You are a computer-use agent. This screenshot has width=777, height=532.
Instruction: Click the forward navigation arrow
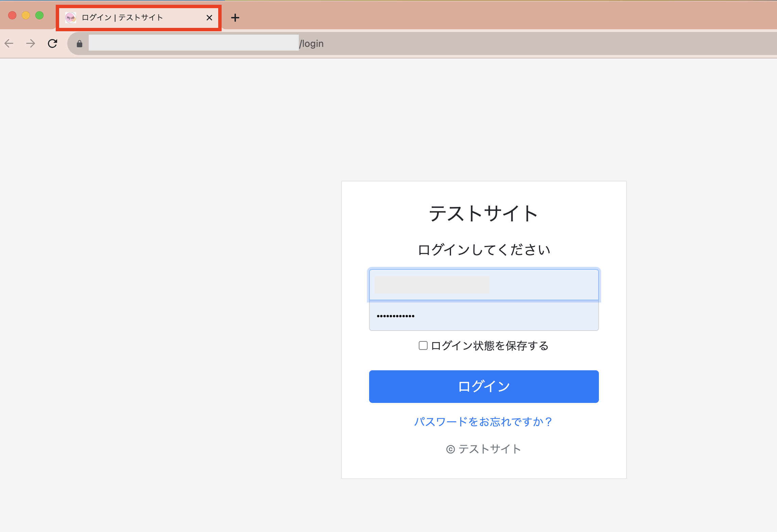(30, 43)
